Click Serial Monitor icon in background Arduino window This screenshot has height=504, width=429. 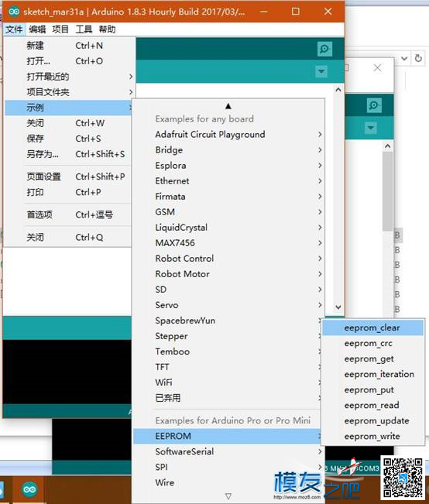coord(374,105)
